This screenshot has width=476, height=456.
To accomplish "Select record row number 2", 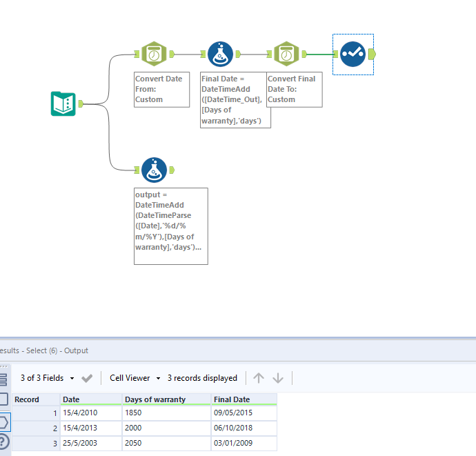I will point(35,428).
